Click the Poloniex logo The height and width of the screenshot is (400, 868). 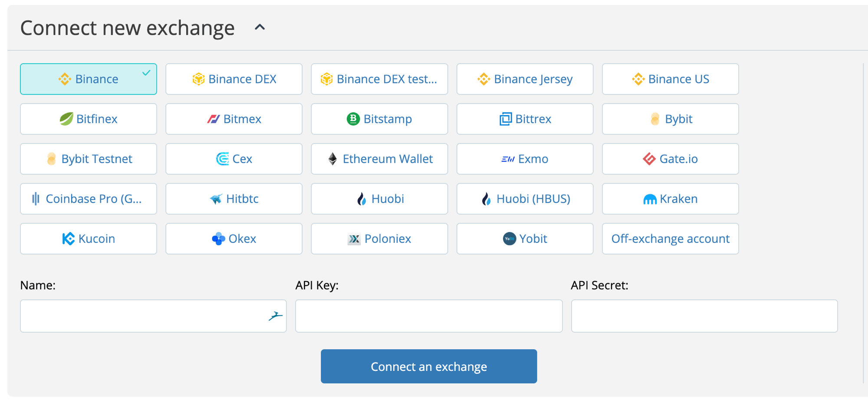pyautogui.click(x=354, y=239)
